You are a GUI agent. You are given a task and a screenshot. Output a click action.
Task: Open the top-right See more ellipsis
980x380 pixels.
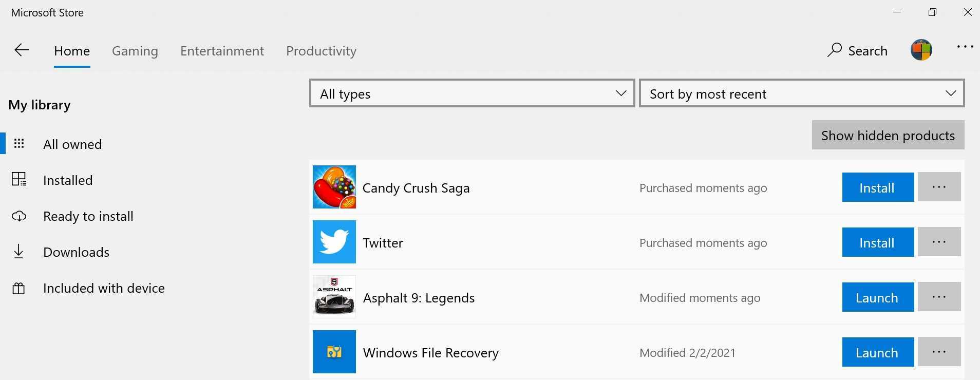tap(965, 47)
